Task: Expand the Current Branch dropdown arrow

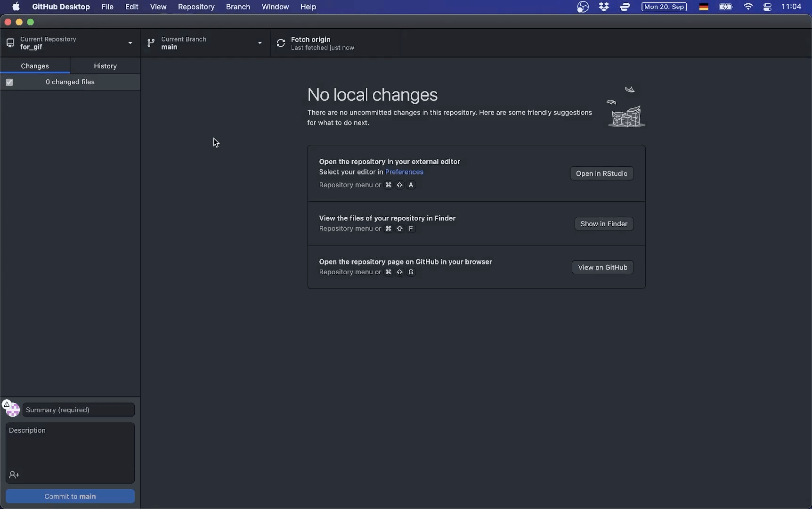Action: tap(260, 43)
